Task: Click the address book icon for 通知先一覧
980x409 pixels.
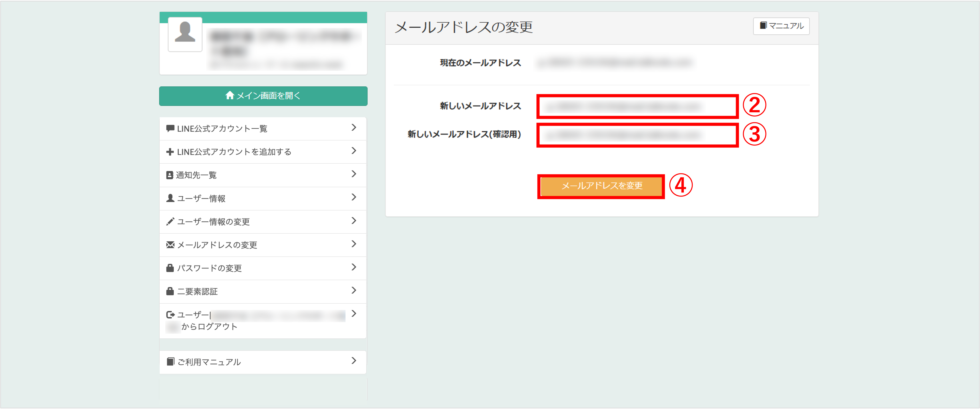Action: pos(170,175)
